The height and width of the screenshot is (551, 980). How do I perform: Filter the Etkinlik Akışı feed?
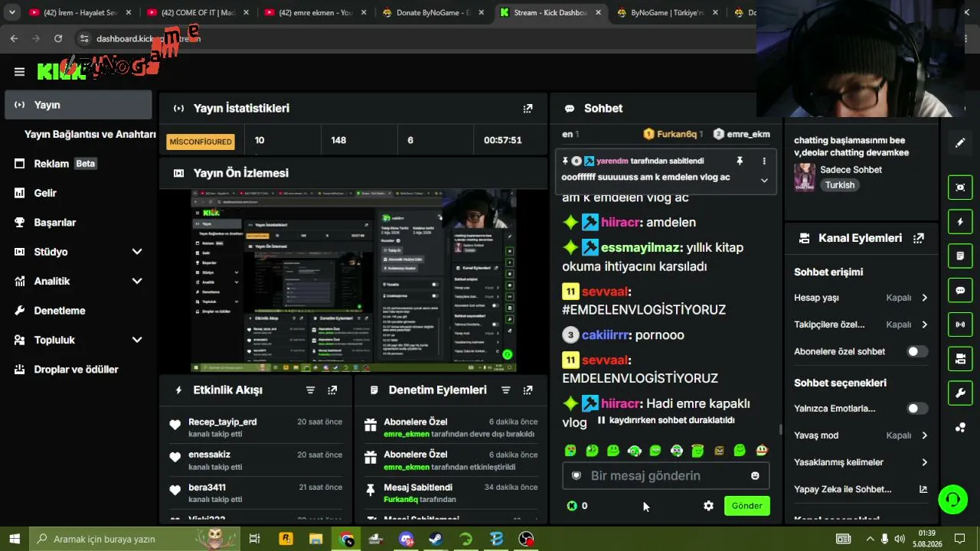310,390
